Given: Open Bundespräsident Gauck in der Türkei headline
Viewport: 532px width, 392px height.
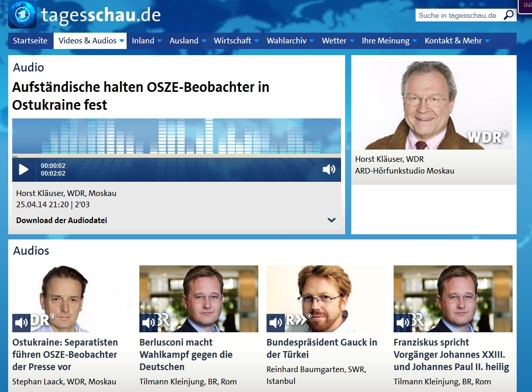Looking at the screenshot, I should (322, 348).
